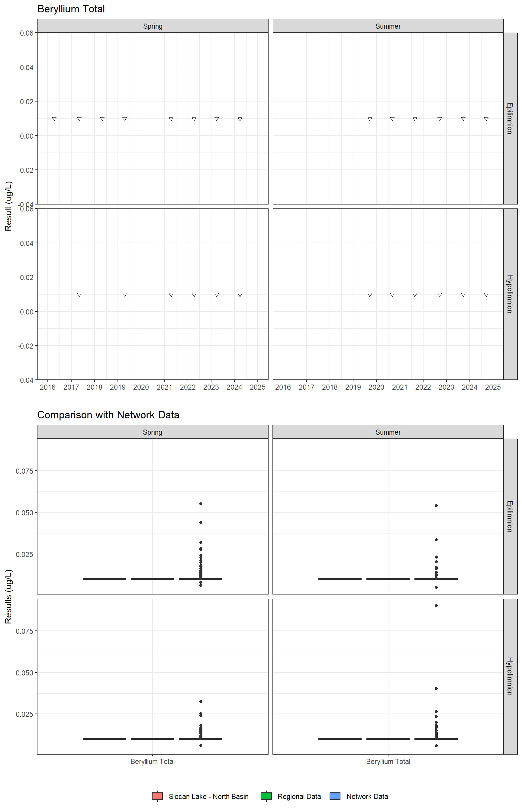Click the 0.04-level outlier dot in Summer Hypolimnion boxplot
Screen dimensions: 522x812
pyautogui.click(x=436, y=688)
